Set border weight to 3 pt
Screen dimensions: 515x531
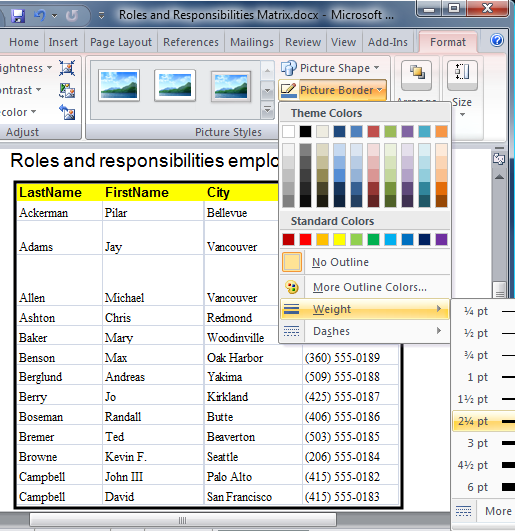click(484, 443)
